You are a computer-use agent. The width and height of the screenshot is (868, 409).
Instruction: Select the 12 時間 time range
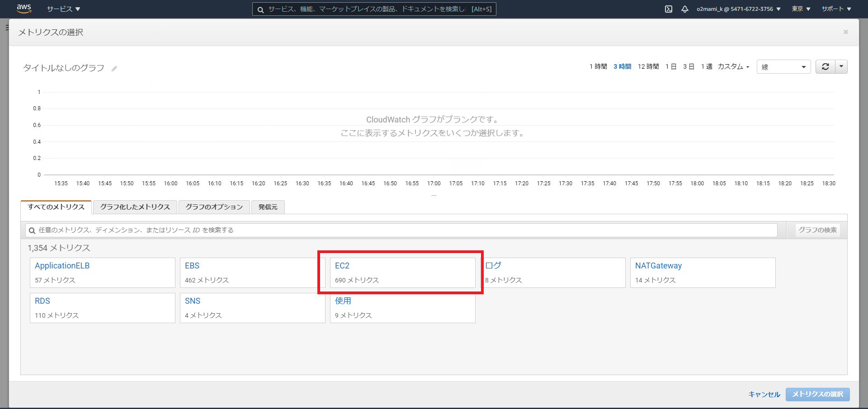click(648, 67)
